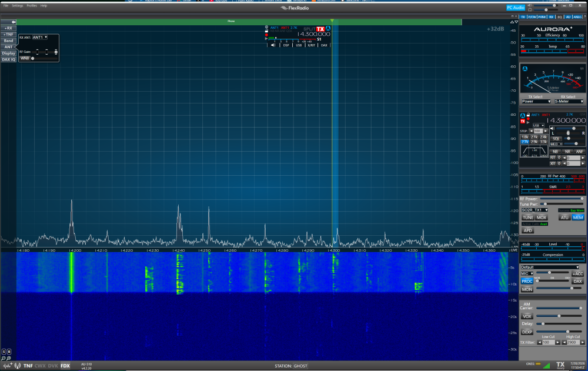Toggle the NR noise reduction

tap(567, 152)
